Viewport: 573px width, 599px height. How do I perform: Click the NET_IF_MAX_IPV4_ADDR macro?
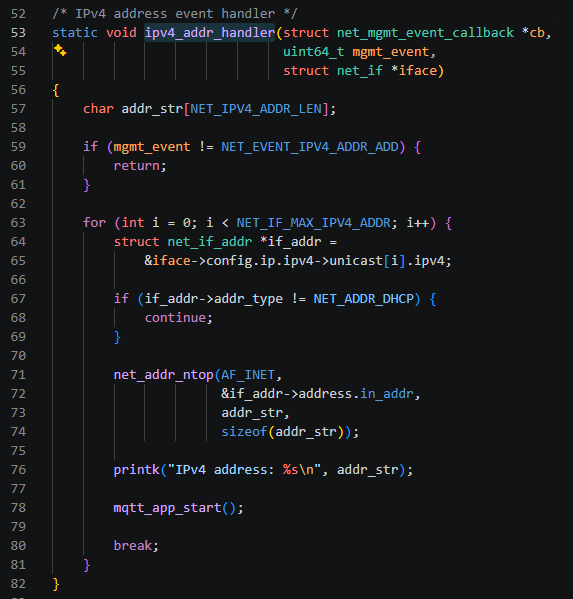point(313,223)
